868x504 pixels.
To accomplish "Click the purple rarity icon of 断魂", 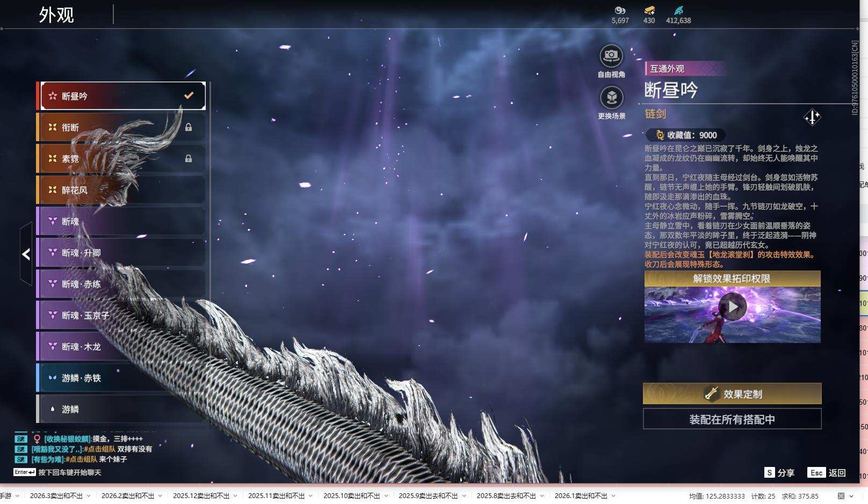I will 53,221.
